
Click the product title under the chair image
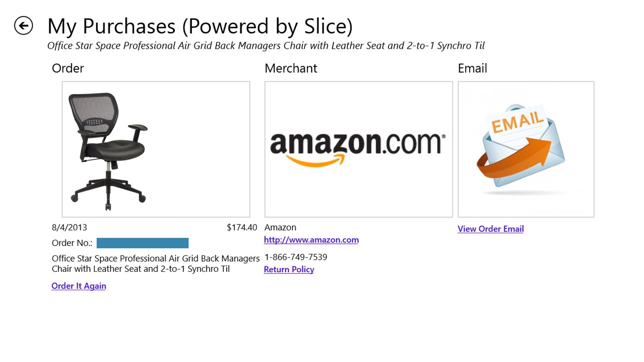(155, 263)
